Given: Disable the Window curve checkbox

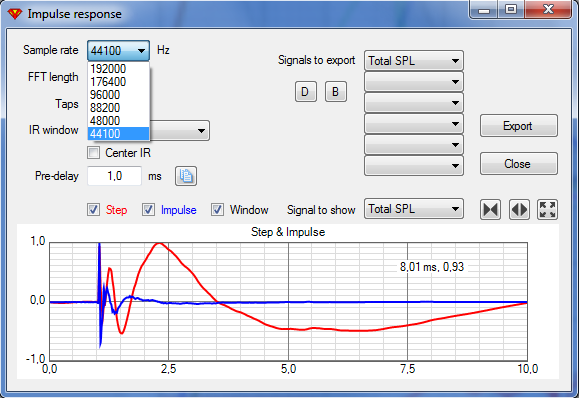Looking at the screenshot, I should (x=217, y=210).
